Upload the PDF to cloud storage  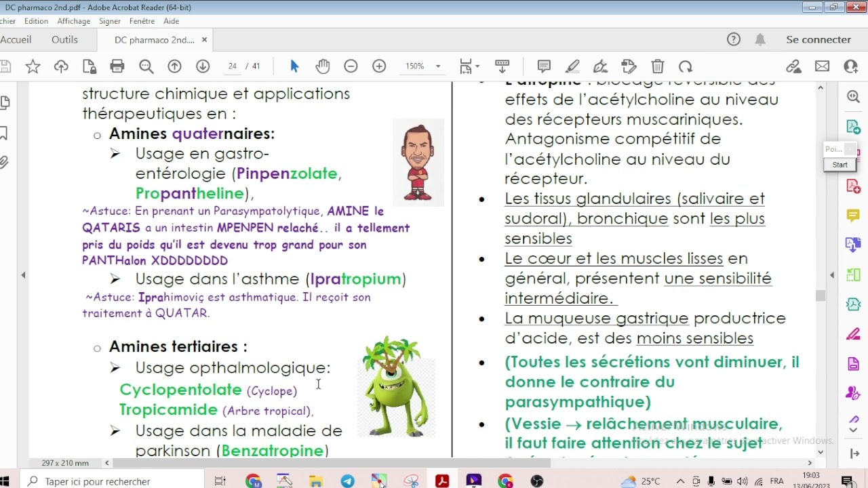click(61, 66)
